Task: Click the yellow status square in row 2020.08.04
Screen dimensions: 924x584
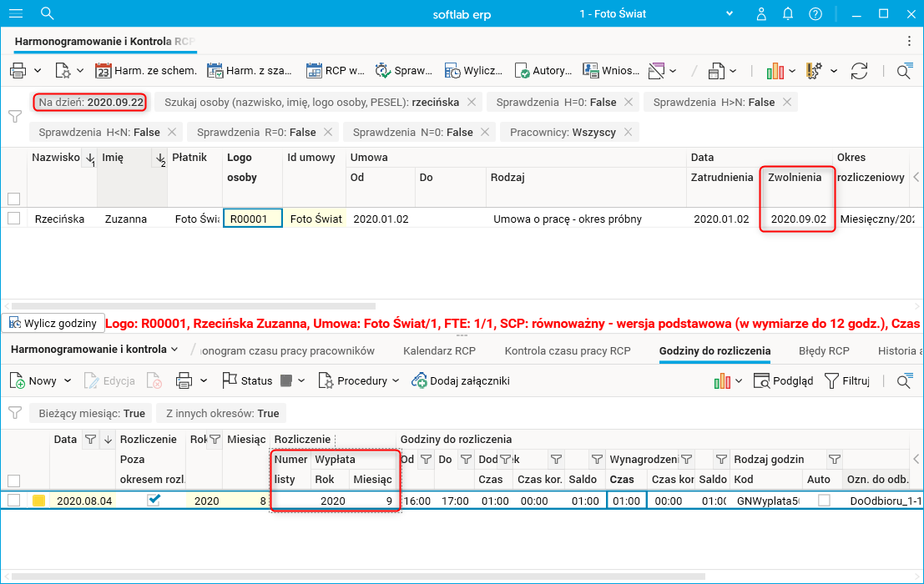Action: click(39, 501)
